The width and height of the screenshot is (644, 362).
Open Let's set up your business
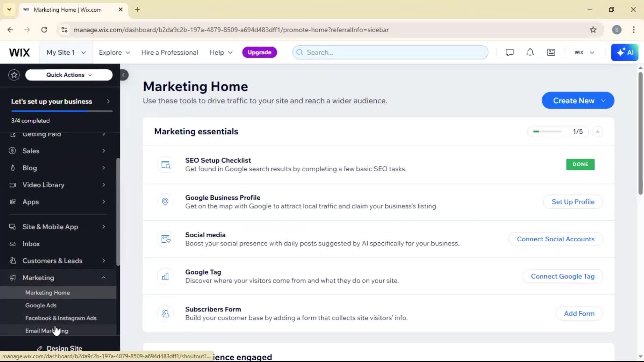pyautogui.click(x=60, y=102)
